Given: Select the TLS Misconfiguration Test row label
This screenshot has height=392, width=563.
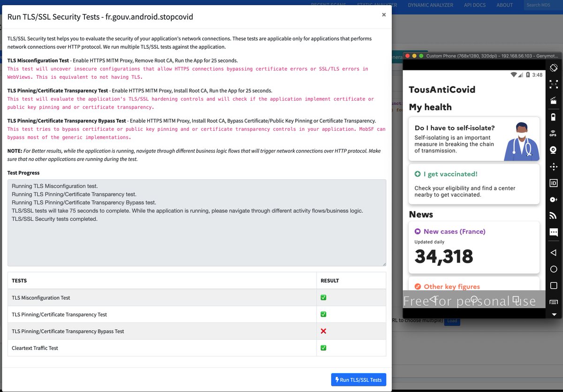Looking at the screenshot, I should [x=41, y=298].
